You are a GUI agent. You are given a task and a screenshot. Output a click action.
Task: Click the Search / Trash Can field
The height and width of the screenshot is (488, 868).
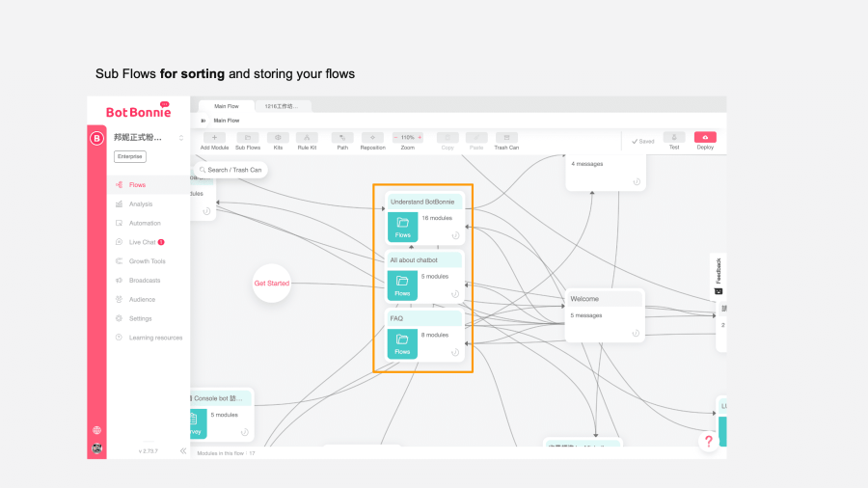[231, 170]
